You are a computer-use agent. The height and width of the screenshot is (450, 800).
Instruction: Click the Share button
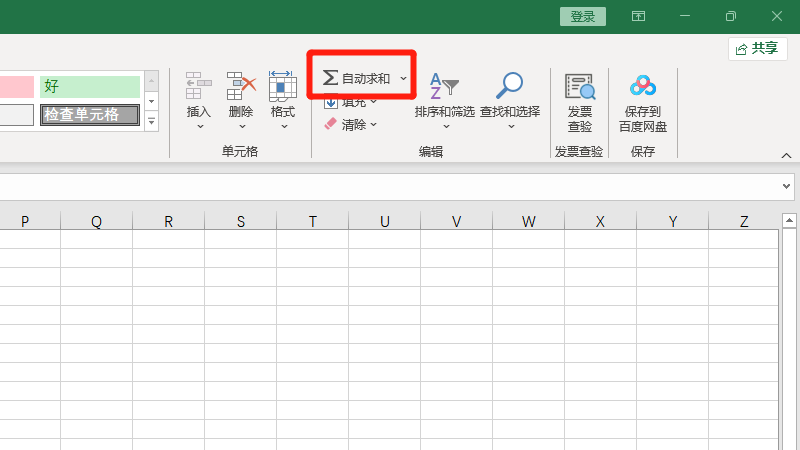tap(756, 48)
